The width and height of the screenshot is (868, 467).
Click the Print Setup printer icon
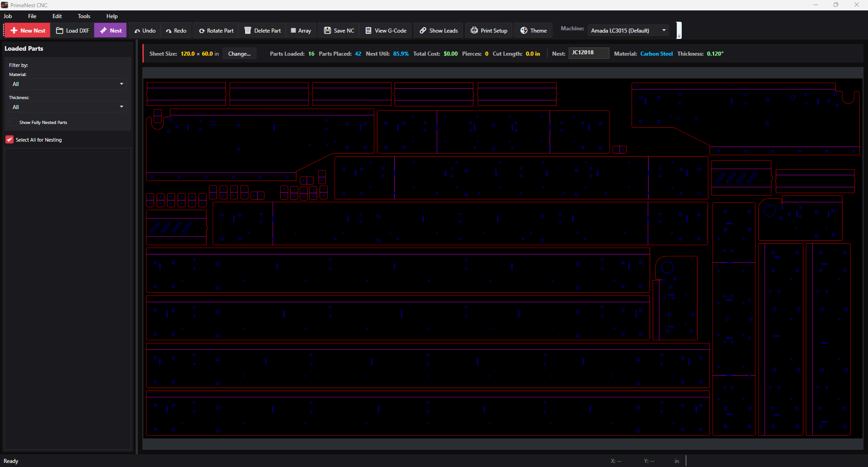[474, 30]
